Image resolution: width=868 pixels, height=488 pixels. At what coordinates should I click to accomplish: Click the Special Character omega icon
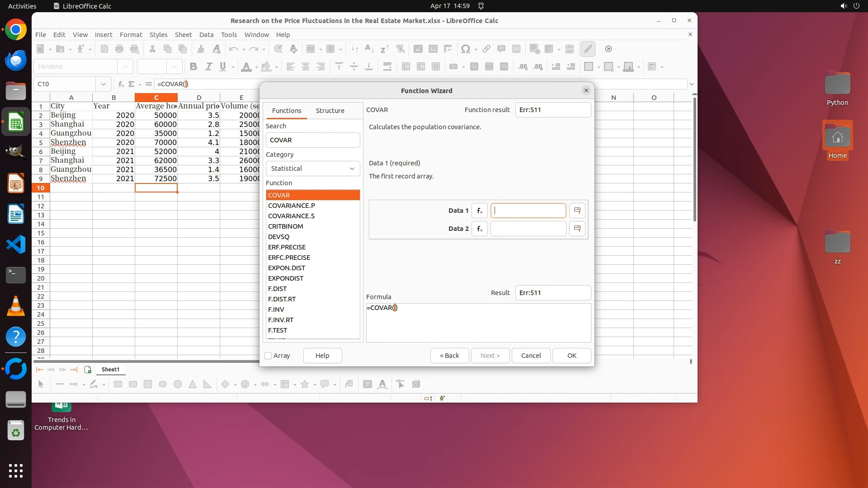[465, 49]
